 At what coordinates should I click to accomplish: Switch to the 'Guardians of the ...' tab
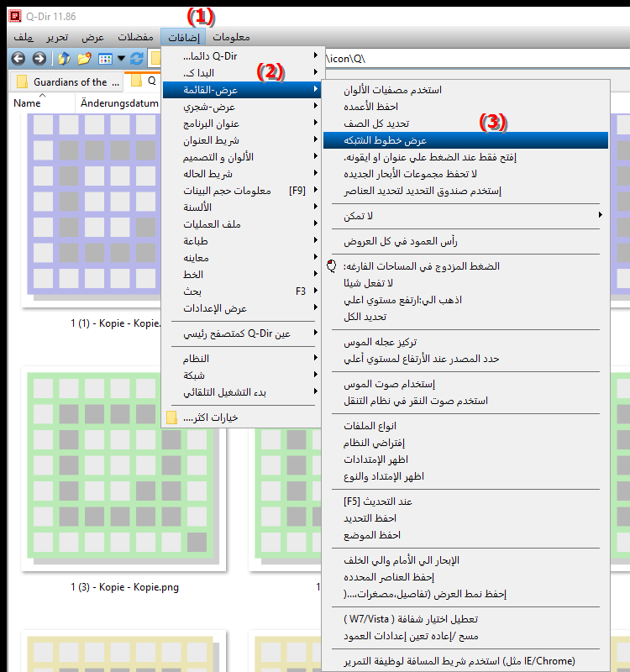67,81
